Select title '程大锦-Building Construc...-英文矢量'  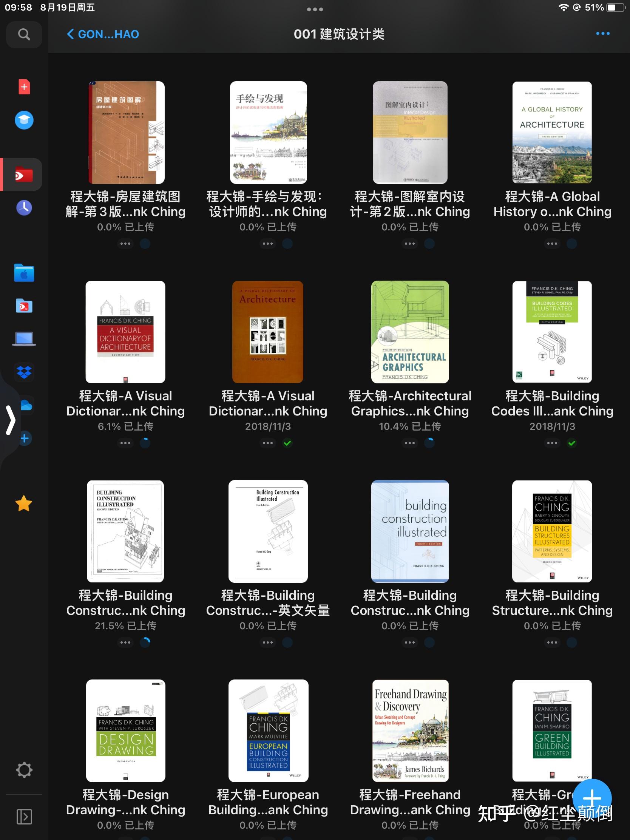point(268,603)
